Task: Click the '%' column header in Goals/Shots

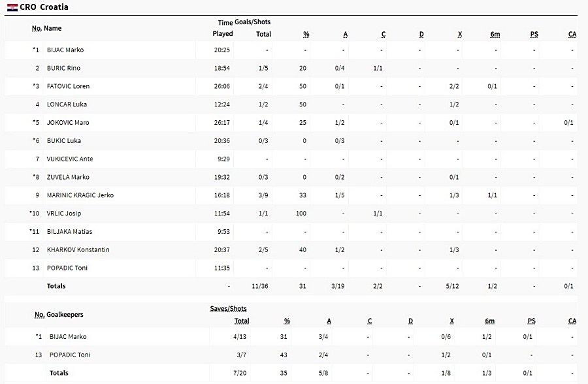Action: [306, 34]
